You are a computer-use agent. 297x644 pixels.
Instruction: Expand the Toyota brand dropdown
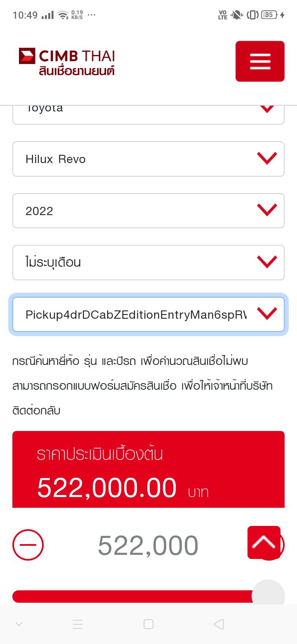tap(148, 114)
